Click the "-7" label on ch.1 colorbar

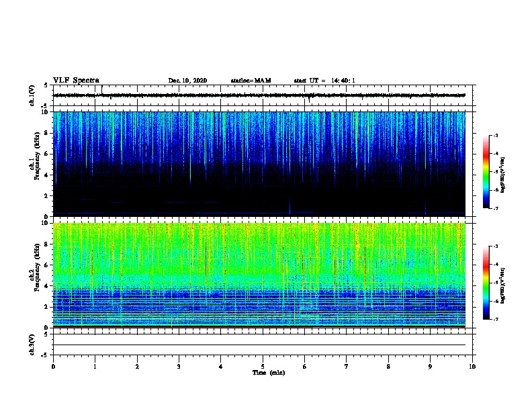click(496, 208)
